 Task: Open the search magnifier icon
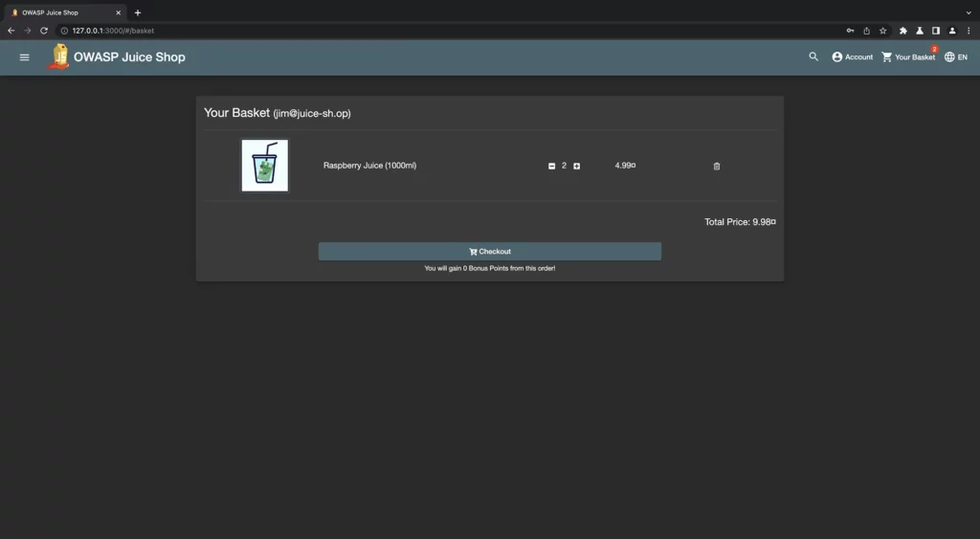pyautogui.click(x=813, y=56)
